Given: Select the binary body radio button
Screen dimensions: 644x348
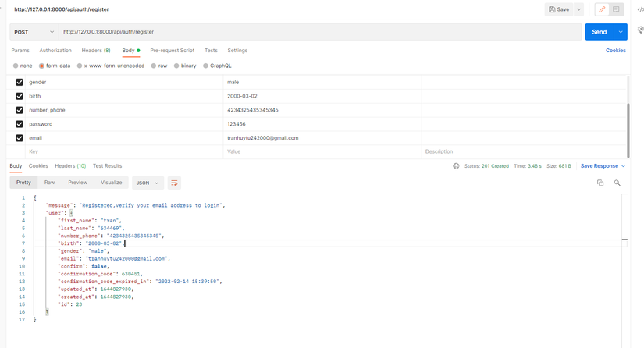Looking at the screenshot, I should 176,66.
